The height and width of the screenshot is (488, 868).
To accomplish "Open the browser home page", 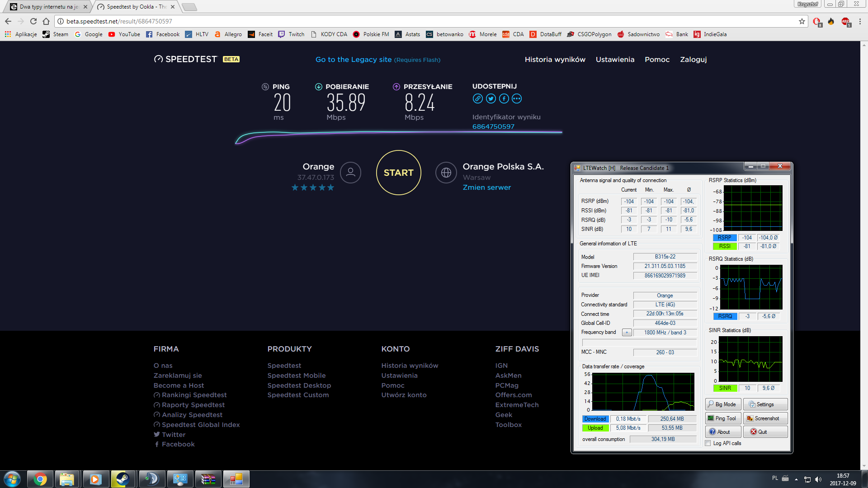I will pyautogui.click(x=46, y=21).
